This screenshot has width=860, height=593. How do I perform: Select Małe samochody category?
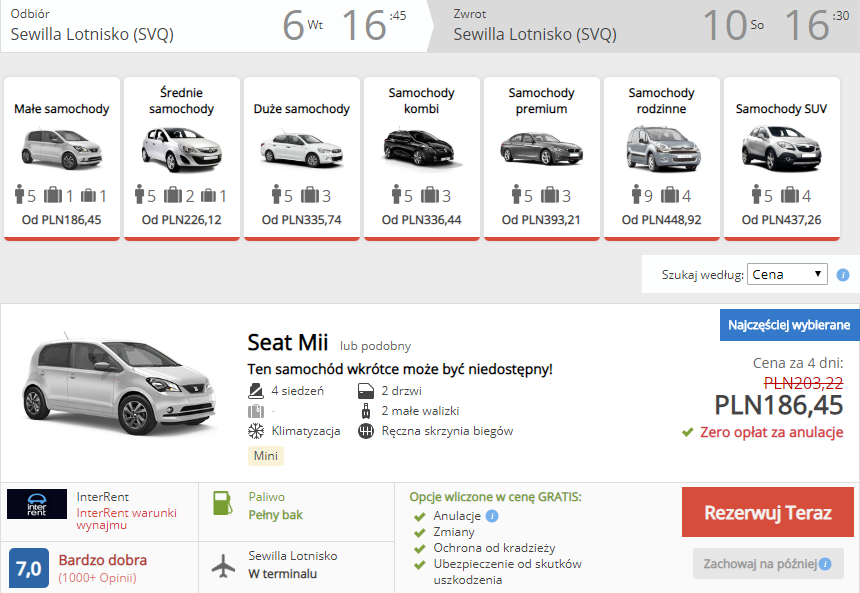click(61, 159)
